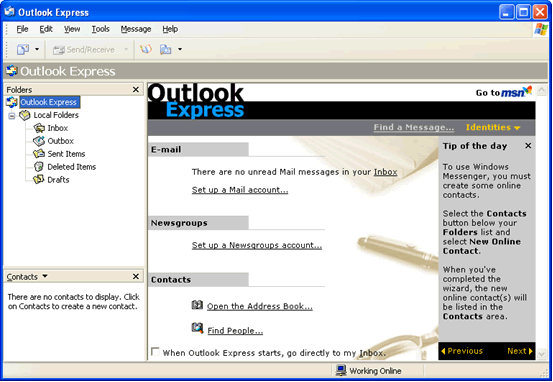Open the Addresses book toolbar icon
The height and width of the screenshot is (382, 553).
(x=146, y=49)
